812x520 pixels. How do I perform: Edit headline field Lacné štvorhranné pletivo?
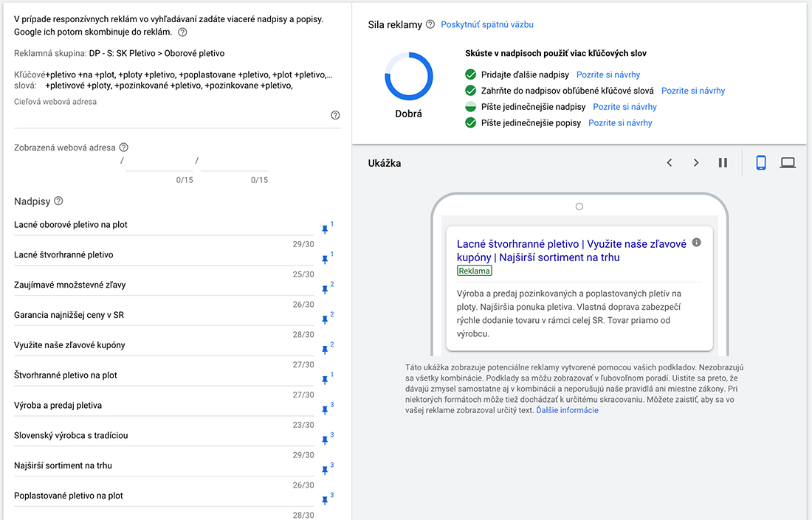[164, 255]
